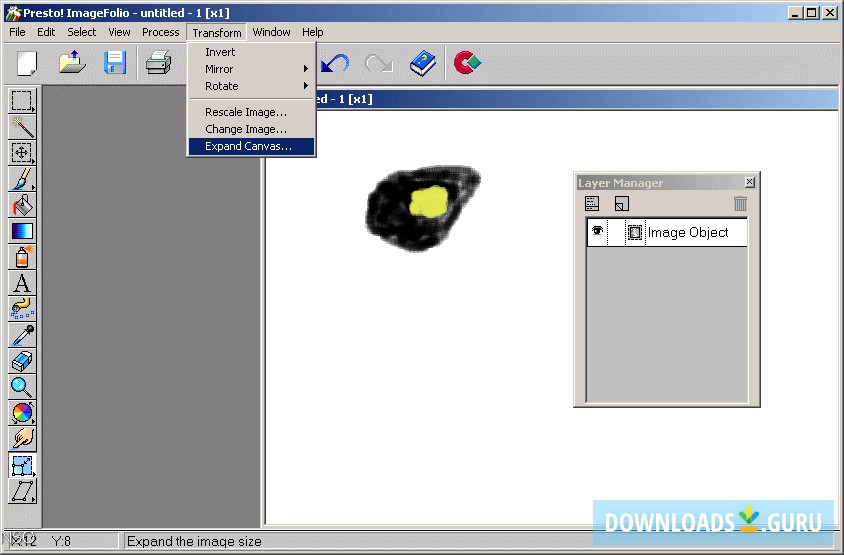844x555 pixels.
Task: Select the eraser tool
Action: click(22, 361)
